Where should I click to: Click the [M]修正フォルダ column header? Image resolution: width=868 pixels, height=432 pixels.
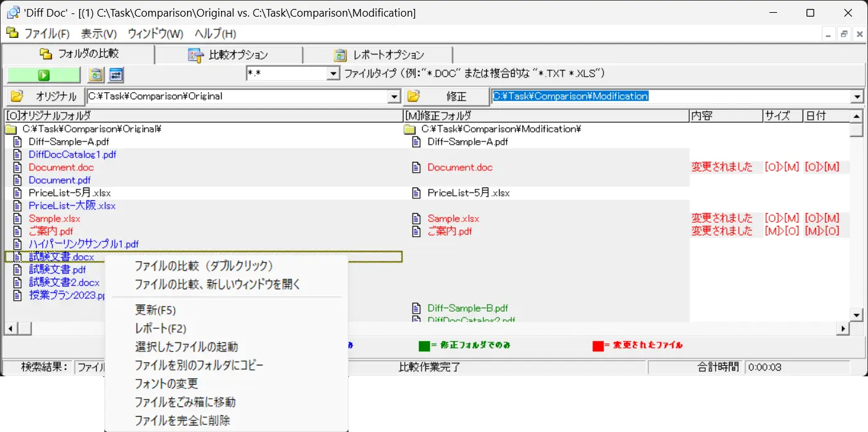(546, 116)
